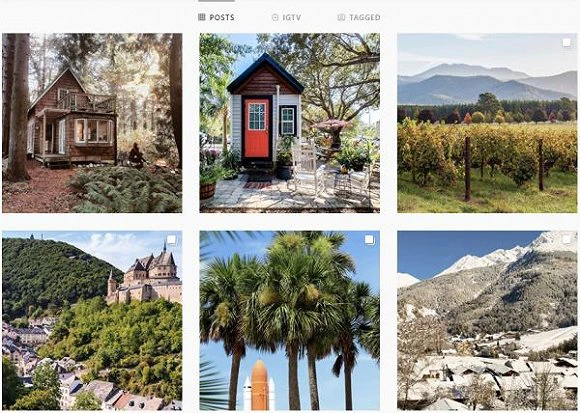Click the red door in the tiny house photo
The width and height of the screenshot is (580, 413).
point(257,128)
